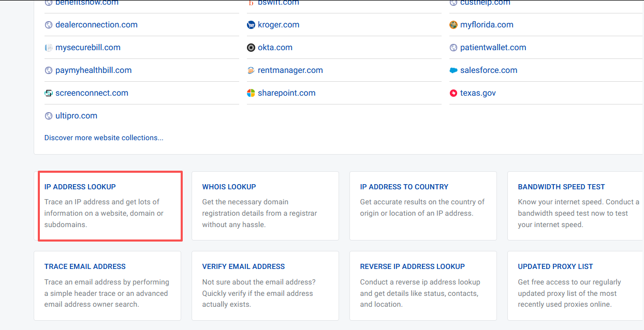
Task: Click the texas.gov red star icon
Action: click(x=453, y=93)
